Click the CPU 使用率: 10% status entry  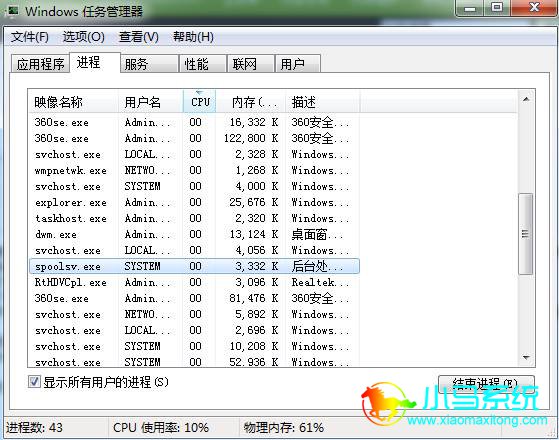pyautogui.click(x=161, y=427)
